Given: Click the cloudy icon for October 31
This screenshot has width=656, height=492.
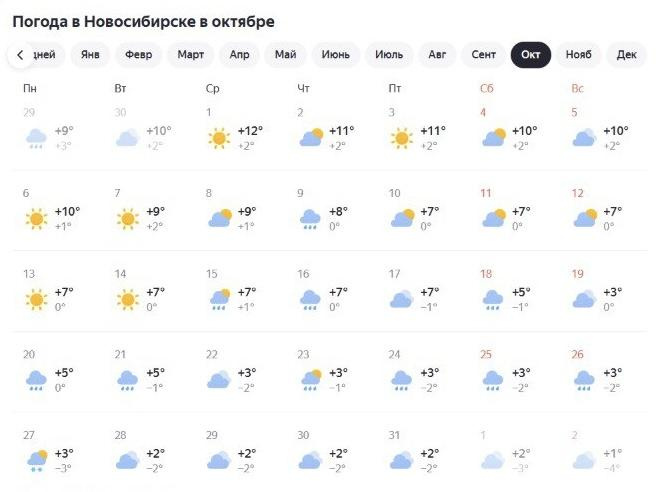Looking at the screenshot, I should tap(402, 460).
